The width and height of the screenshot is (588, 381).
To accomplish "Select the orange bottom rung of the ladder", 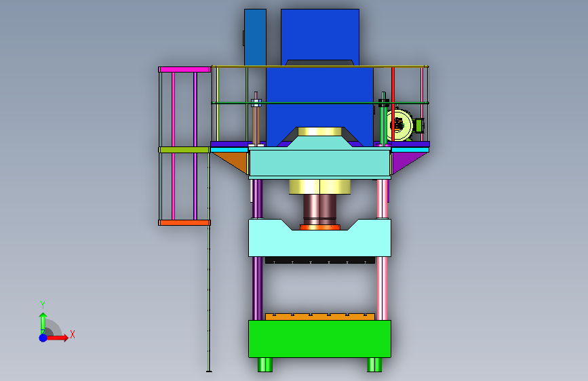I will pyautogui.click(x=184, y=223).
